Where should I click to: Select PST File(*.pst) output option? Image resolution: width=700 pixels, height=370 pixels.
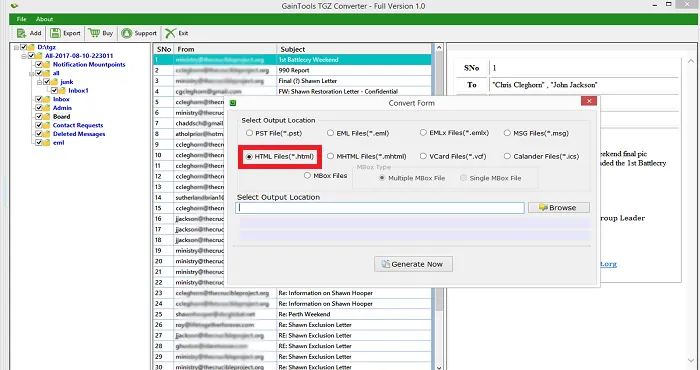pos(249,133)
